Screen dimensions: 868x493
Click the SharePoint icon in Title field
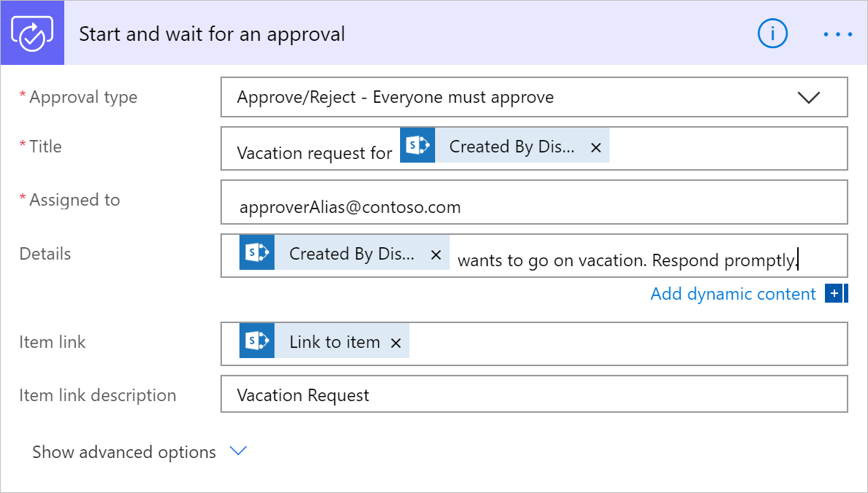pos(418,146)
